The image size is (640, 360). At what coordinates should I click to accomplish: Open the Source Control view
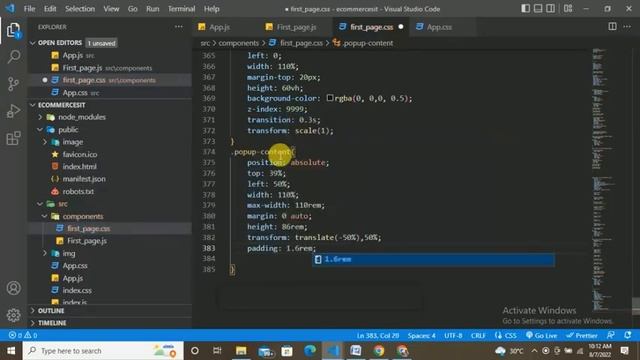click(13, 84)
